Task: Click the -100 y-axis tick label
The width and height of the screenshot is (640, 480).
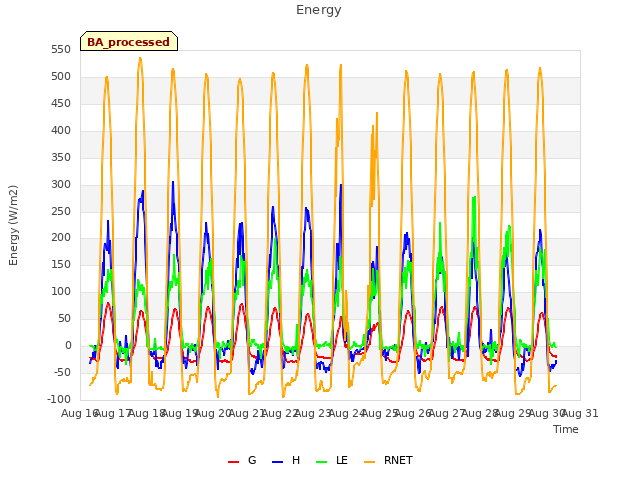Action: coord(58,399)
